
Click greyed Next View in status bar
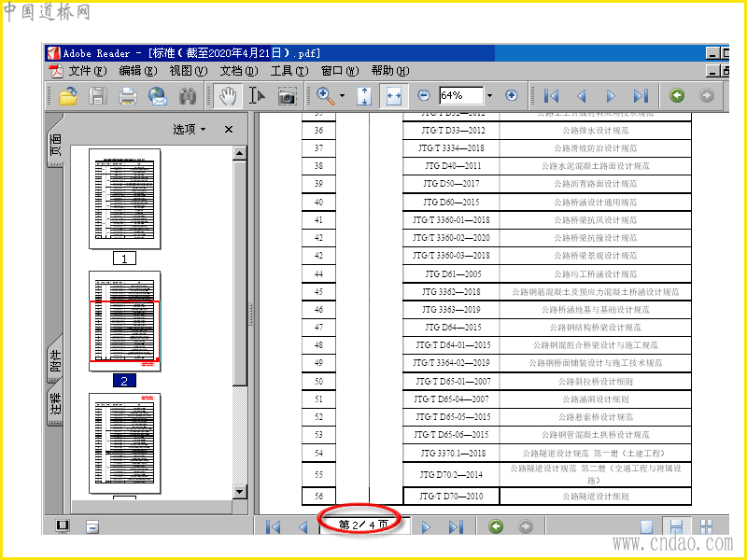526,525
